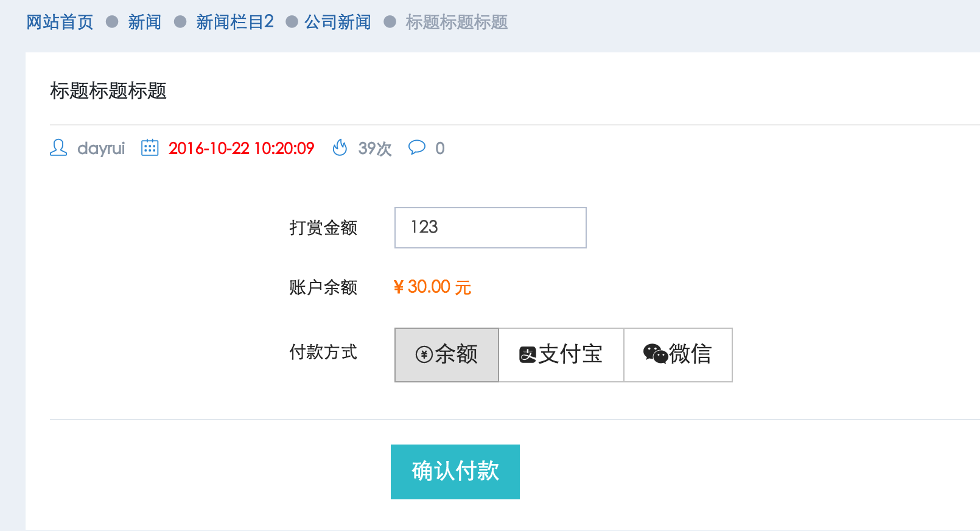Select 支付宝 as the payment method
The width and height of the screenshot is (980, 531).
[x=561, y=354]
